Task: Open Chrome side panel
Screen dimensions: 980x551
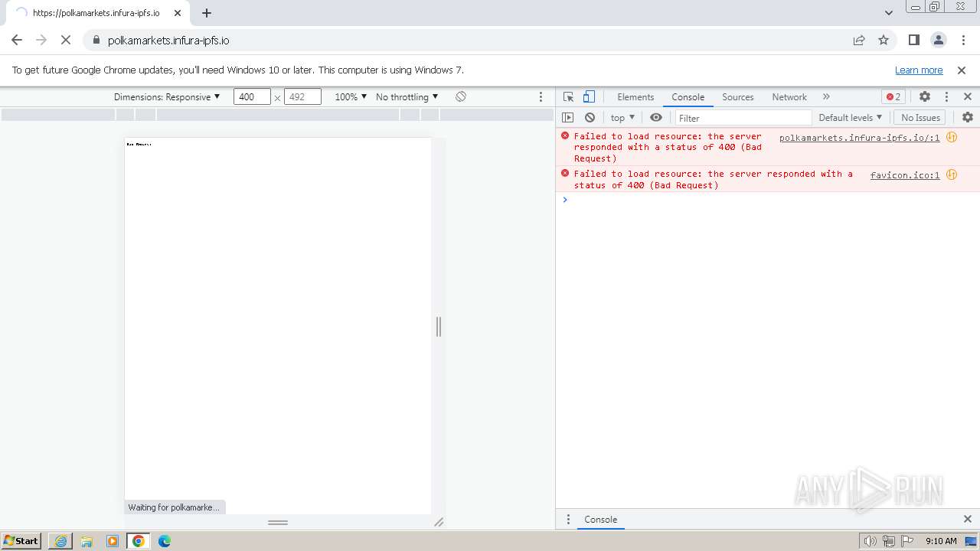Action: coord(913,40)
